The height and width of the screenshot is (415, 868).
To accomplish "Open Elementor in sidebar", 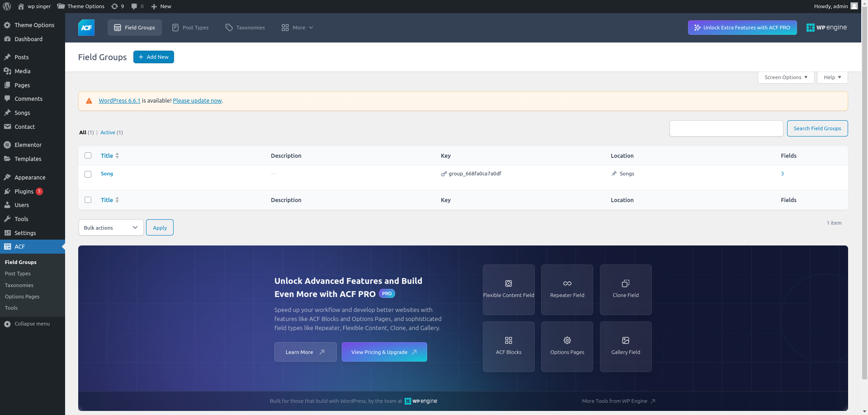I will point(33,145).
